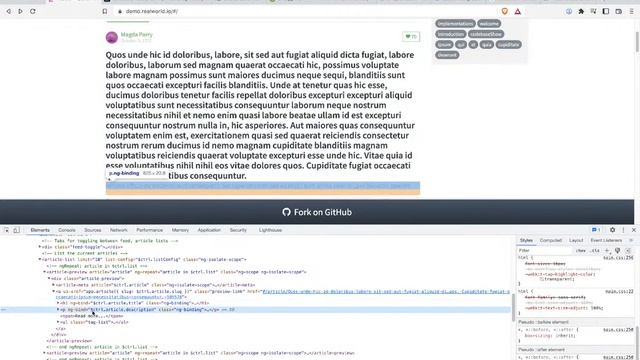Open the Computed sidebar tab
This screenshot has width=640, height=360.
point(551,240)
